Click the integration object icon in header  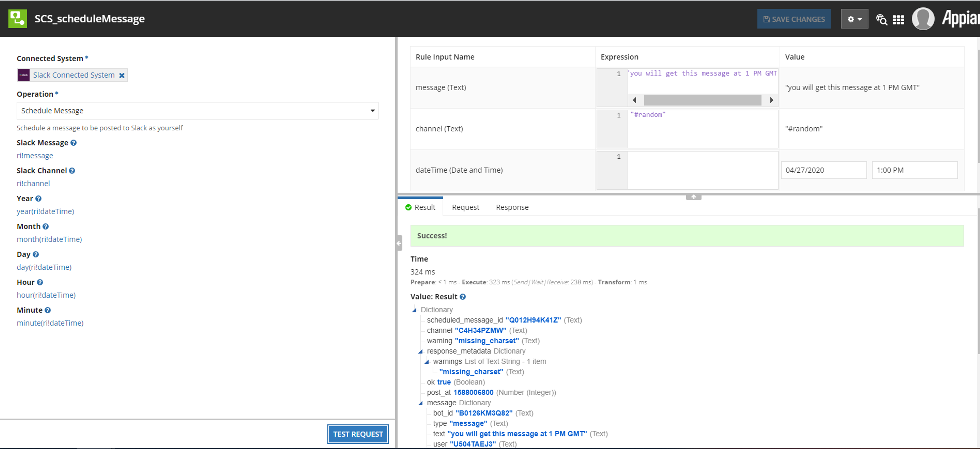pos(18,19)
